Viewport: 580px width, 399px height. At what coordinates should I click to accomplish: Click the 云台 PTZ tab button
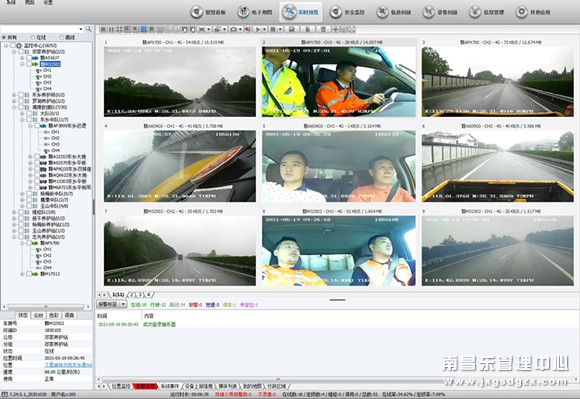point(38,315)
